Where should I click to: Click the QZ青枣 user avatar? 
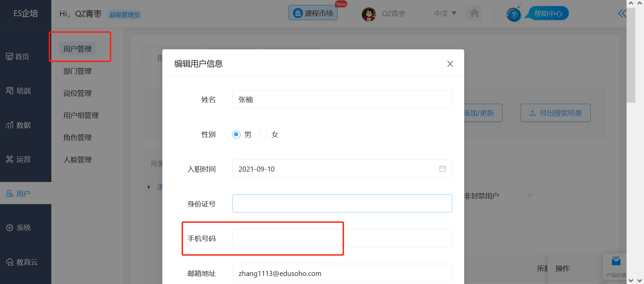click(x=369, y=14)
